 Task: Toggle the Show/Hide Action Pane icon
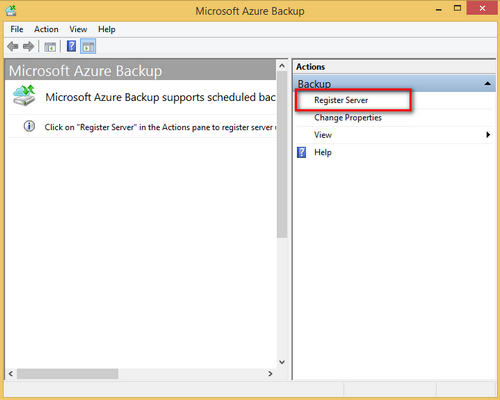point(88,46)
